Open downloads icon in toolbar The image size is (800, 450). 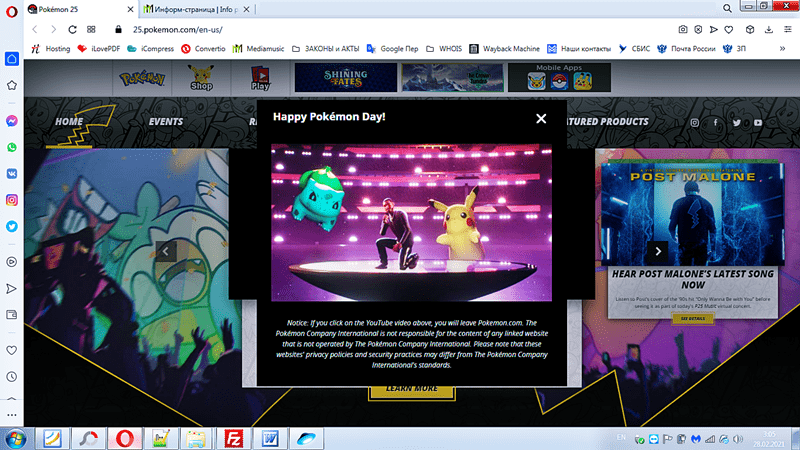click(768, 30)
